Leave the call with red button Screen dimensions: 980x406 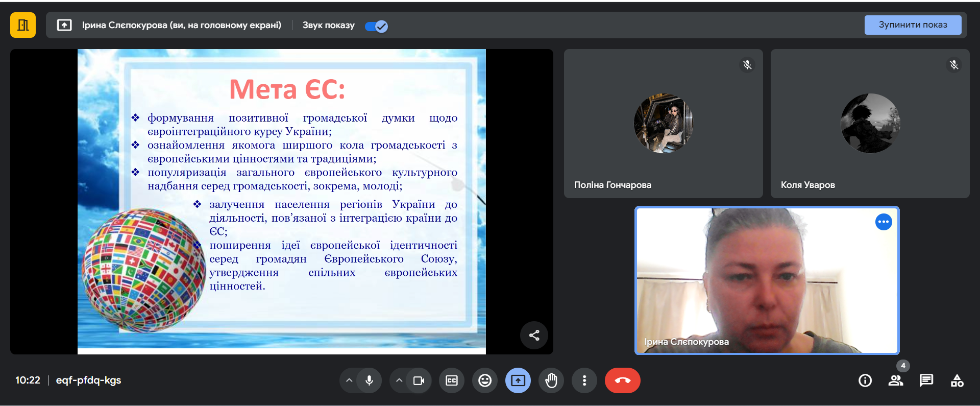click(x=622, y=380)
